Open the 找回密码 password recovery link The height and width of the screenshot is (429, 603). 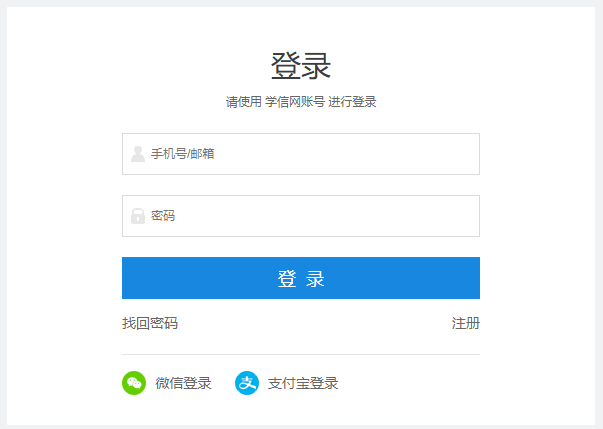coord(150,323)
